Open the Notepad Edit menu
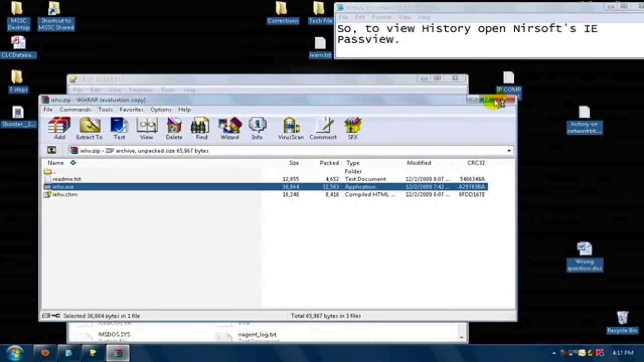Image resolution: width=644 pixels, height=362 pixels. coord(360,17)
